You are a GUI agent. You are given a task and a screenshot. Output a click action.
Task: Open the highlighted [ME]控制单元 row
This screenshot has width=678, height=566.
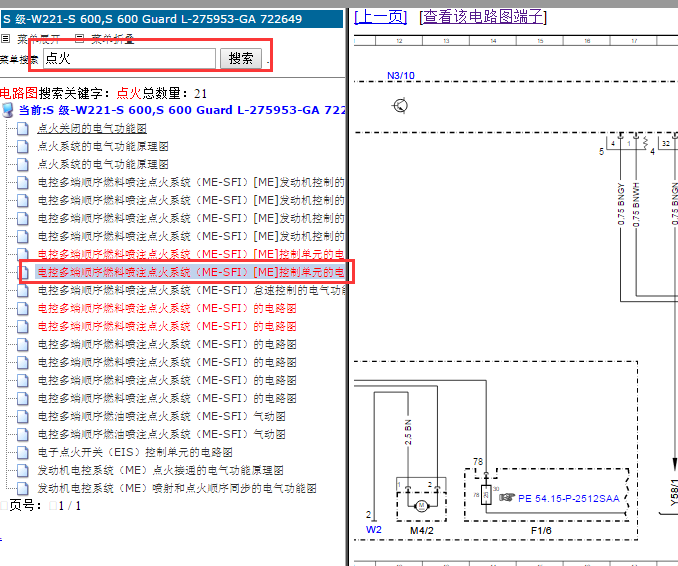[191, 272]
